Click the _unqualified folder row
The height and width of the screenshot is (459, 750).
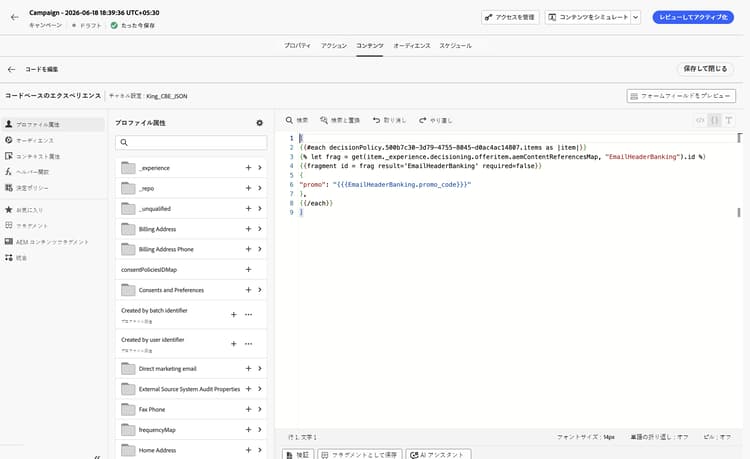click(191, 208)
